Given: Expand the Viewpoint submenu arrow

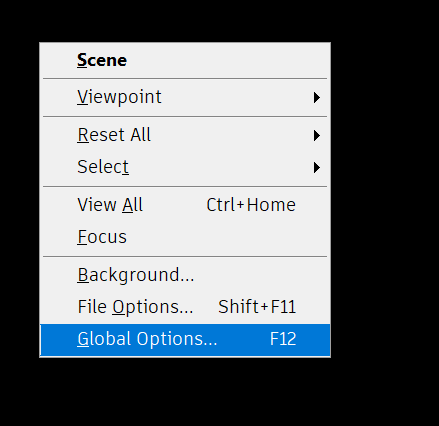Looking at the screenshot, I should click(x=317, y=98).
